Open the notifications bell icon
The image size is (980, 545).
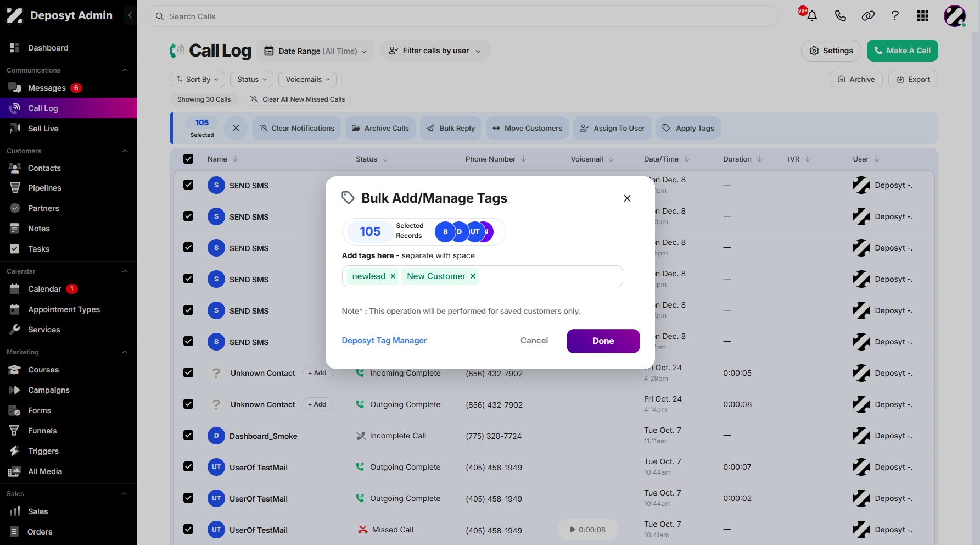point(811,16)
